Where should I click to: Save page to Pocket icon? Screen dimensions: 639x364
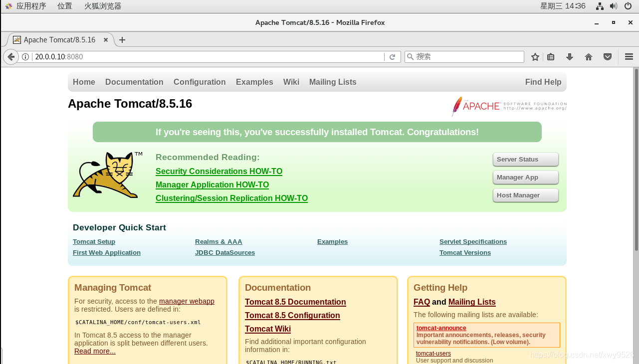[x=608, y=57]
